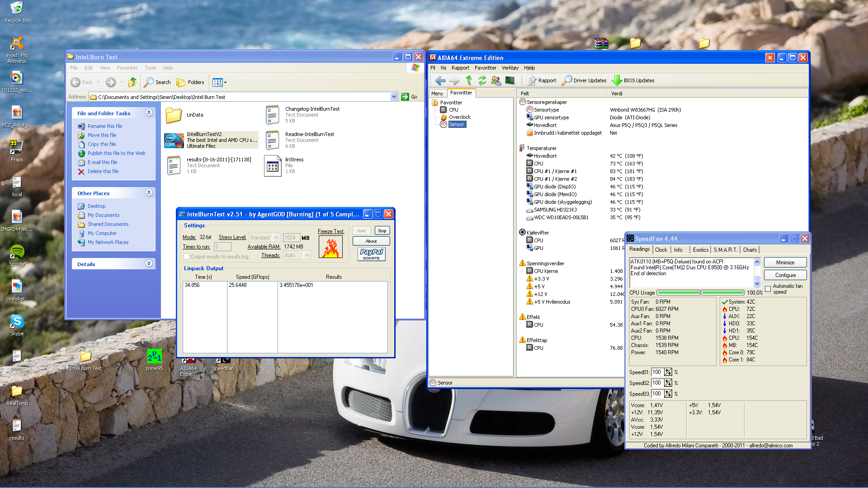Open the Tools menu in Explorer

(151, 68)
